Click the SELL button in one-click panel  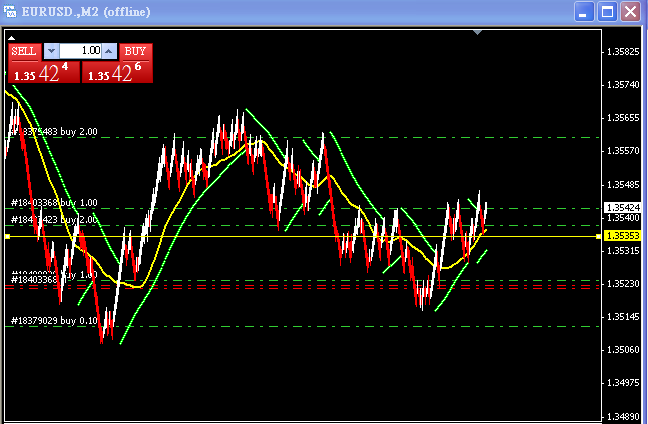pyautogui.click(x=24, y=52)
